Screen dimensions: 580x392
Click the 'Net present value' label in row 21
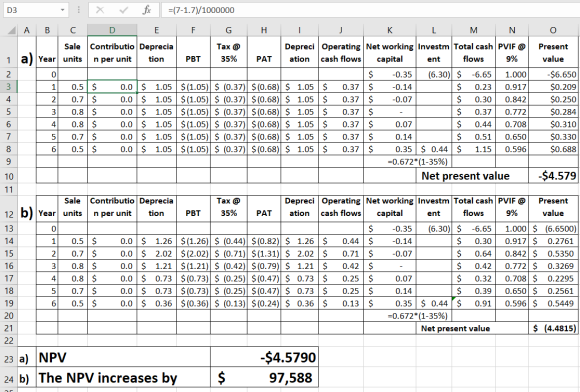pyautogui.click(x=455, y=328)
